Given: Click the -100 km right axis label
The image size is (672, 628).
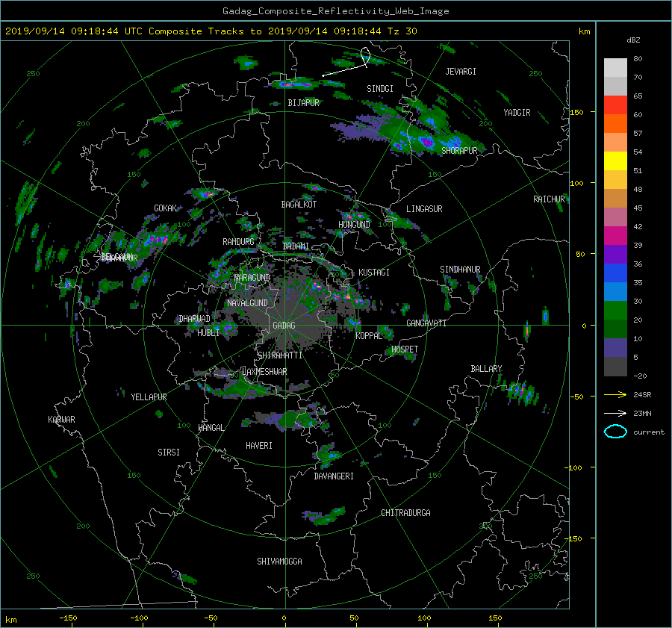Looking at the screenshot, I should pyautogui.click(x=575, y=467).
